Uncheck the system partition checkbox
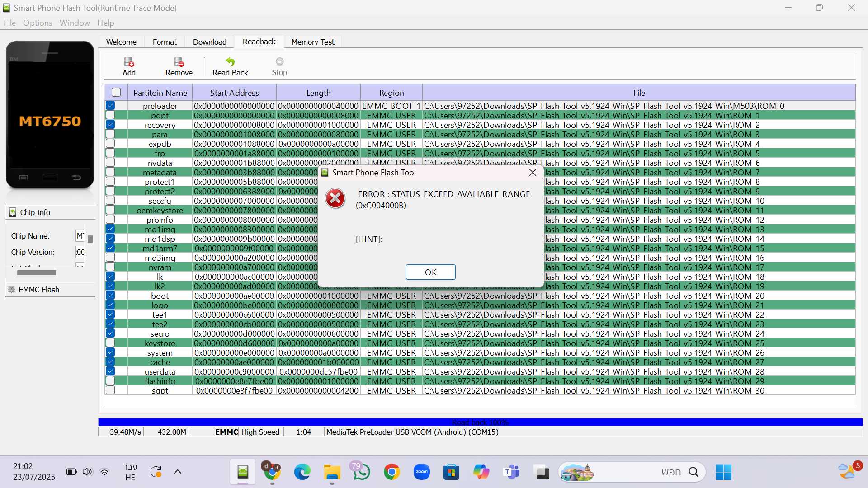Image resolution: width=868 pixels, height=488 pixels. tap(110, 352)
